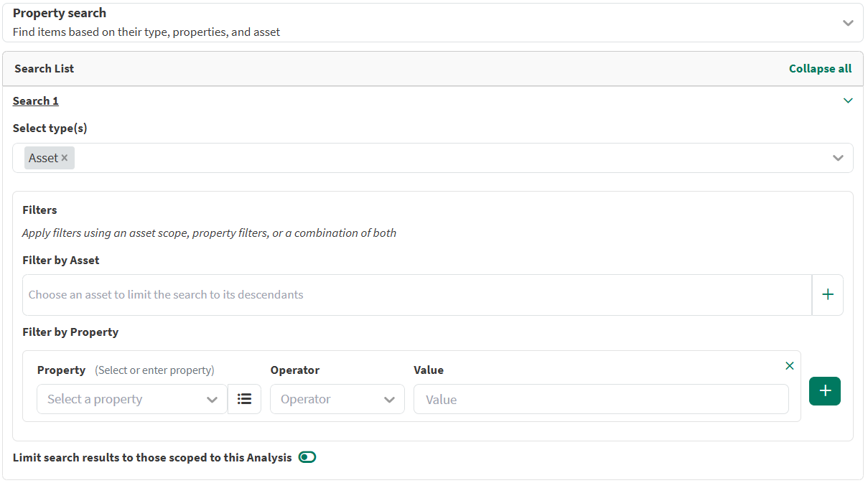Click Collapse all link

pos(820,69)
